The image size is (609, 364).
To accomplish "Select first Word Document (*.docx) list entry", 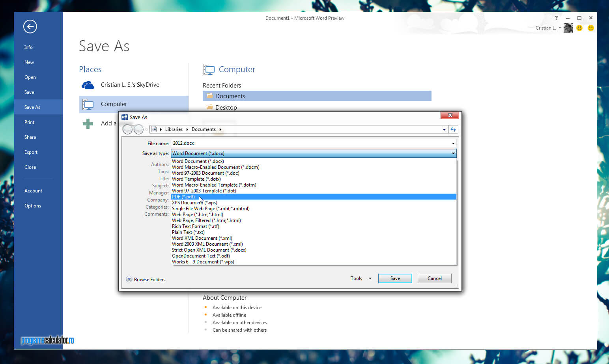I will click(314, 161).
